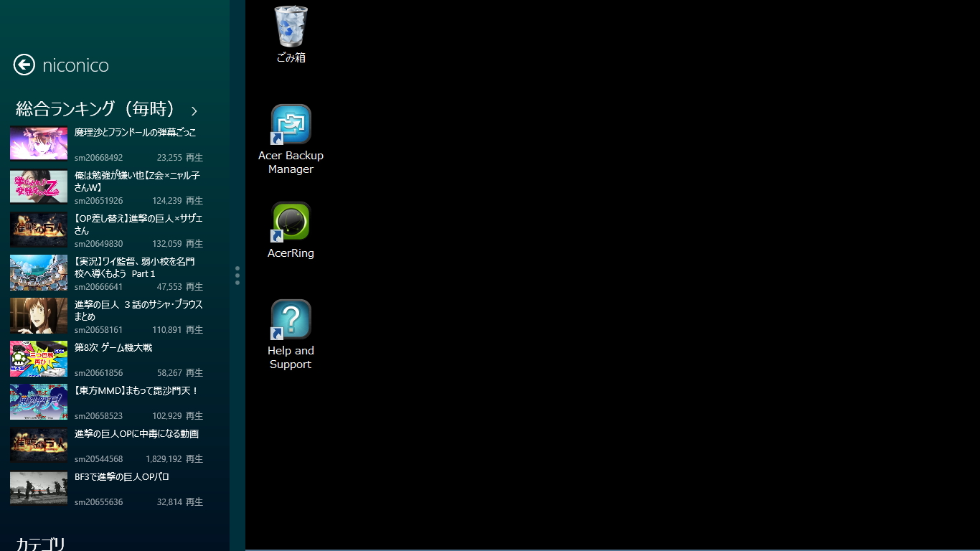Open thumbnail for 魔理沙とフランドールの弾幕ごっこ
980x551 pixels.
(39, 143)
